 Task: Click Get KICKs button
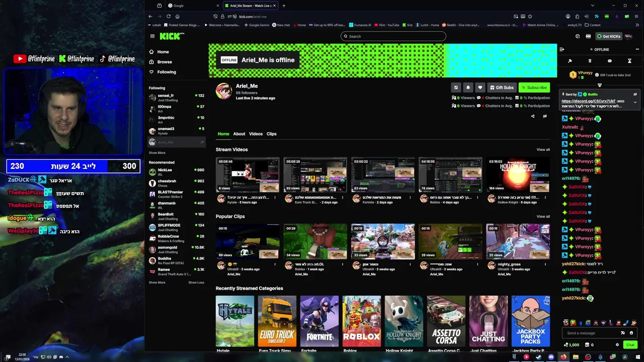click(x=608, y=36)
